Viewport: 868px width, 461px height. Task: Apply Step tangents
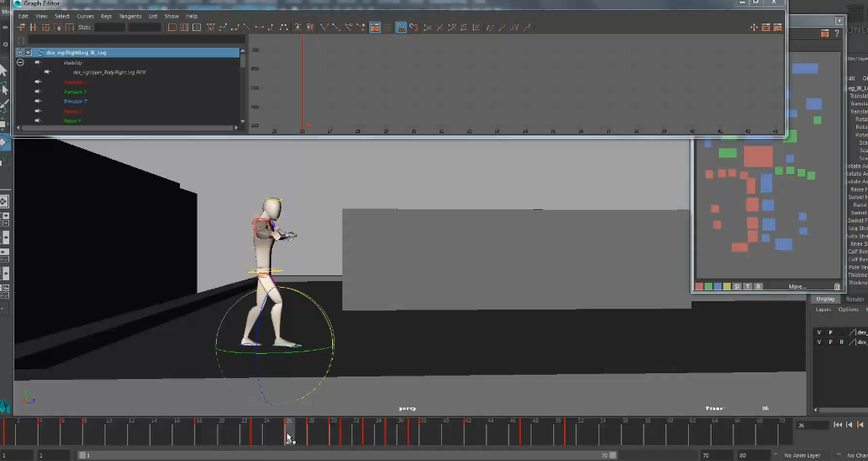(x=270, y=27)
